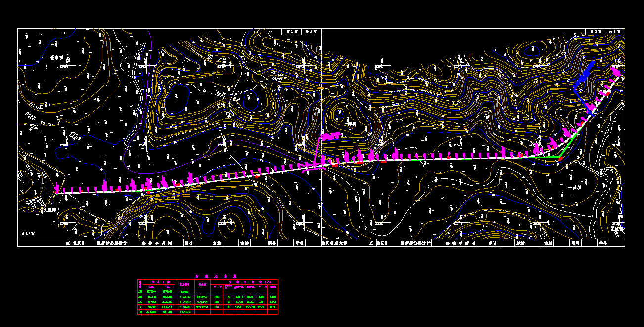
Task: Select the JD2 row label in the curve table
Action: tap(140, 302)
